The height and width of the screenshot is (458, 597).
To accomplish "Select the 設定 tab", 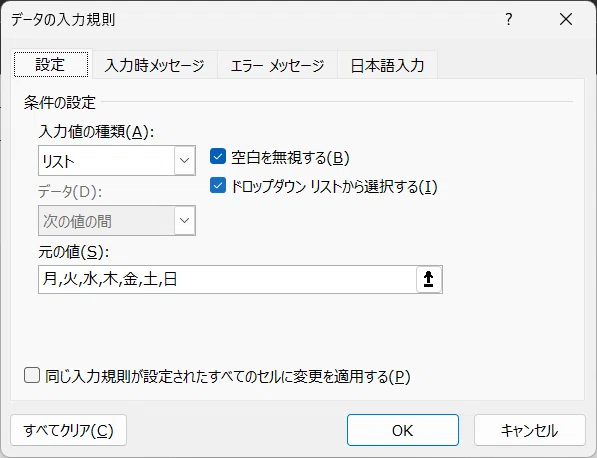I will pos(51,64).
